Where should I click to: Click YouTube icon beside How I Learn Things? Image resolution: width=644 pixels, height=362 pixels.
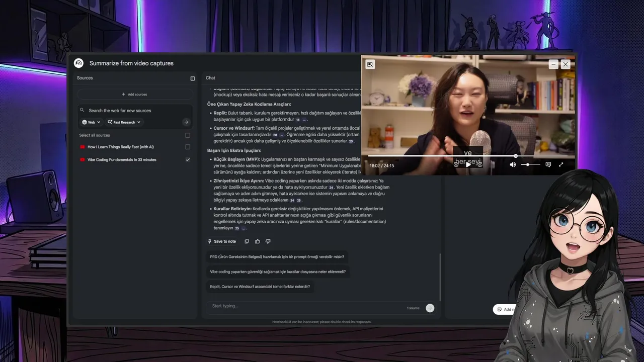[x=83, y=147]
